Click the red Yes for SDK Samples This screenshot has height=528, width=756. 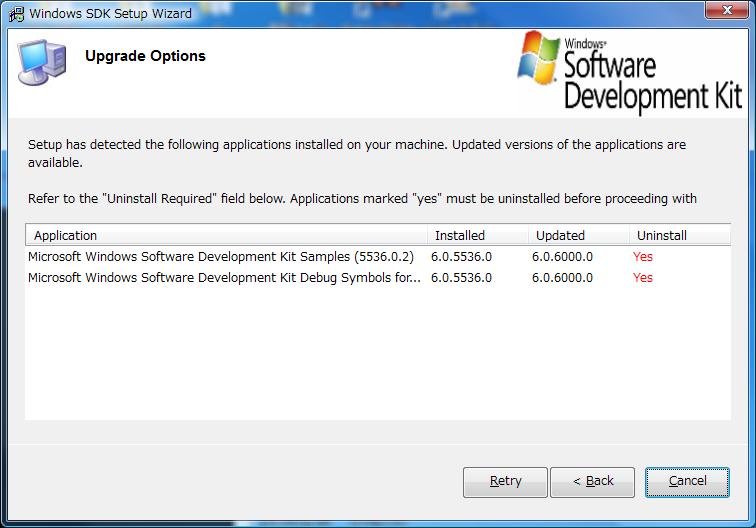643,257
